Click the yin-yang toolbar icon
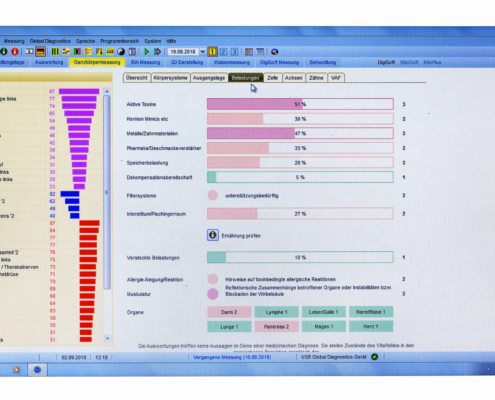Image resolution: width=495 pixels, height=400 pixels. pyautogui.click(x=121, y=52)
